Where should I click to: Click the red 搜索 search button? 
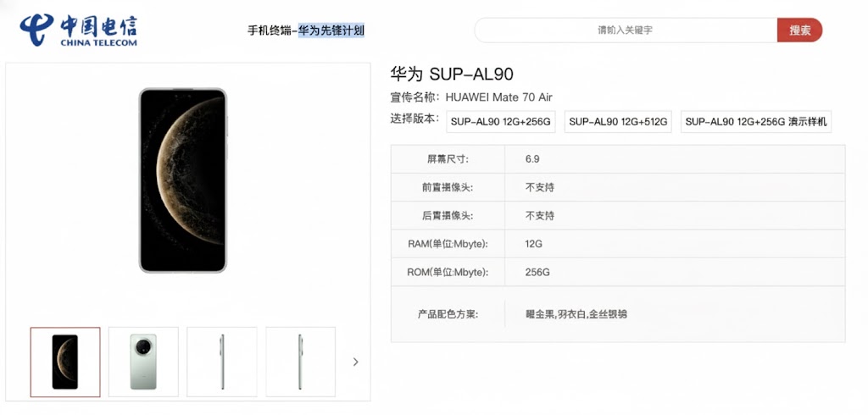(799, 30)
